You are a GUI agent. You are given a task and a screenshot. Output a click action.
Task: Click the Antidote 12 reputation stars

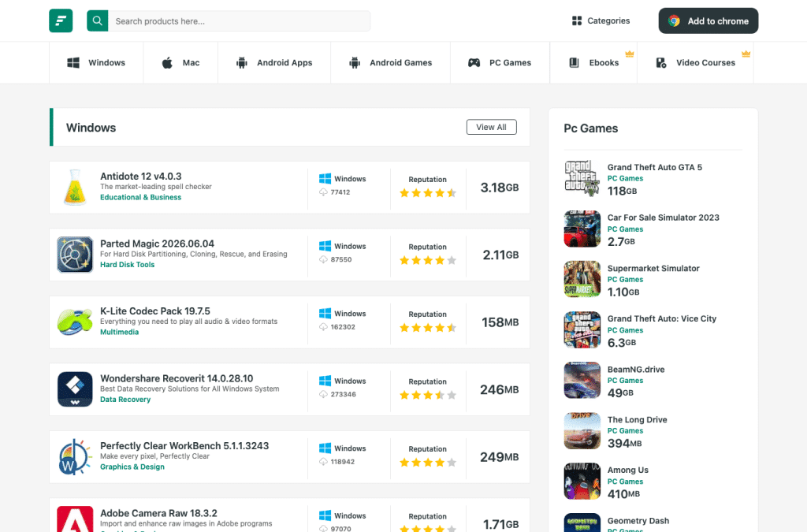click(x=428, y=193)
